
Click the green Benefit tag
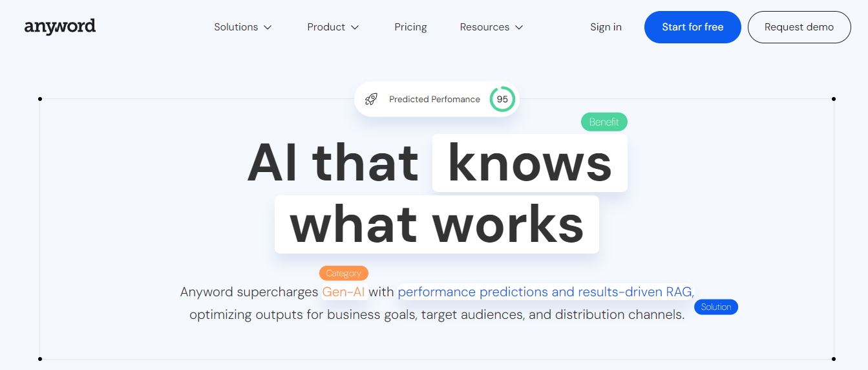(x=604, y=122)
